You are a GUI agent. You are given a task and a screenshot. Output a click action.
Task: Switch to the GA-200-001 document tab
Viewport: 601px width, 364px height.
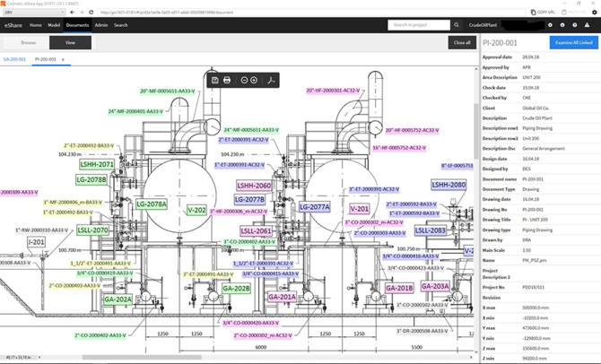coord(14,59)
